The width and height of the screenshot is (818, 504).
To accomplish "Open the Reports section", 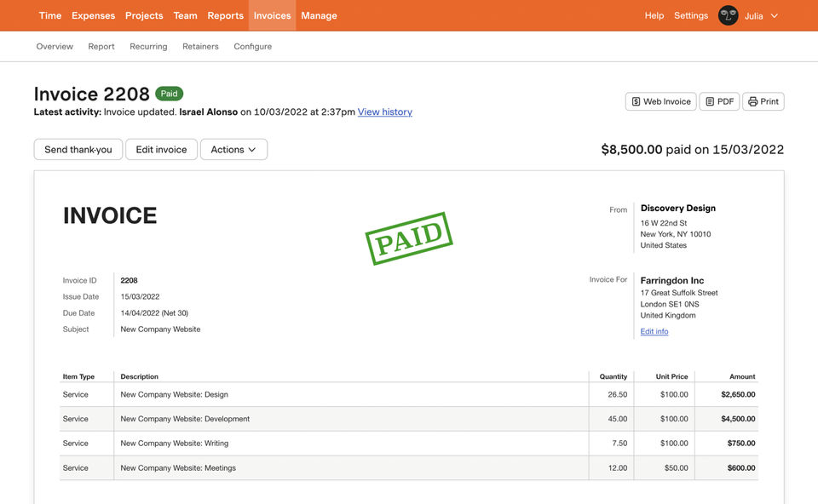I will 225,15.
